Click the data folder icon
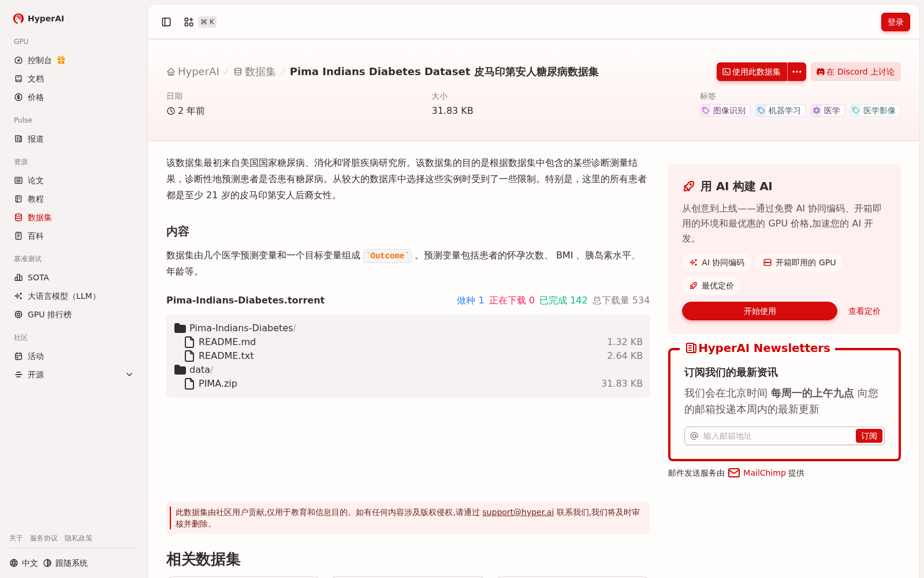This screenshot has height=578, width=924. pos(180,370)
